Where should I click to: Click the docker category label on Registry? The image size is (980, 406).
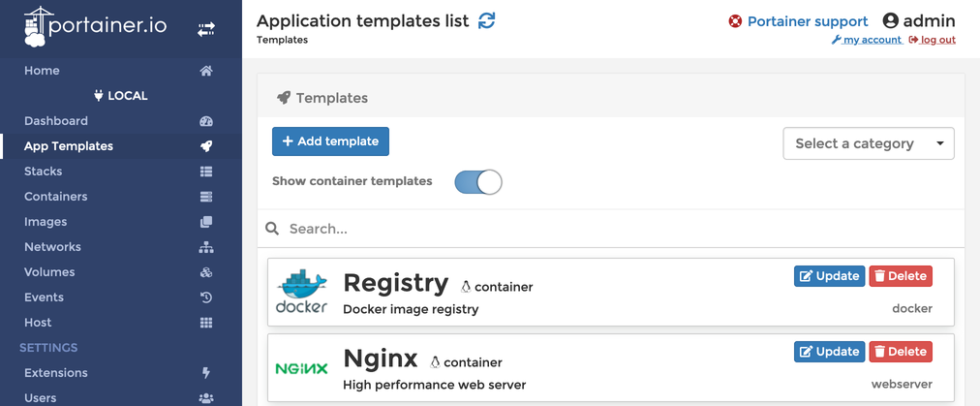(912, 308)
